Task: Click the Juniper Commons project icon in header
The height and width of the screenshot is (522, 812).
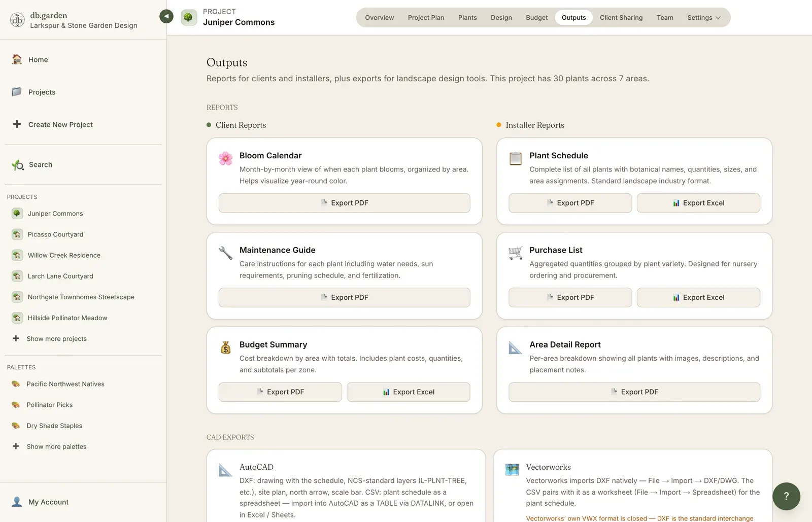Action: coord(189,17)
